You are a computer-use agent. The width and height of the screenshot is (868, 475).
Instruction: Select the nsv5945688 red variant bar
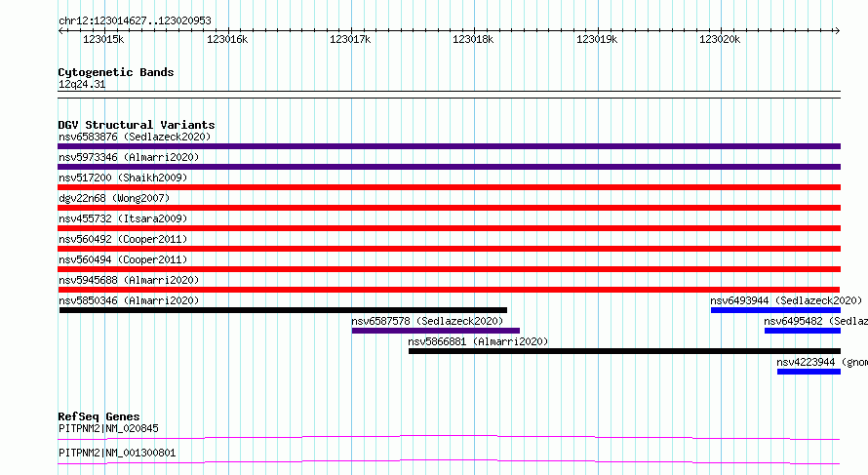point(449,290)
